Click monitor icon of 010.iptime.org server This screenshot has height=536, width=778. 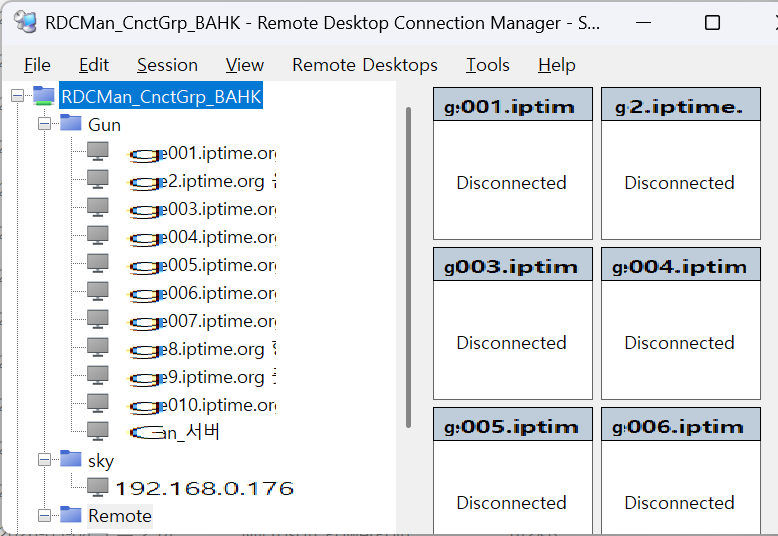[98, 403]
